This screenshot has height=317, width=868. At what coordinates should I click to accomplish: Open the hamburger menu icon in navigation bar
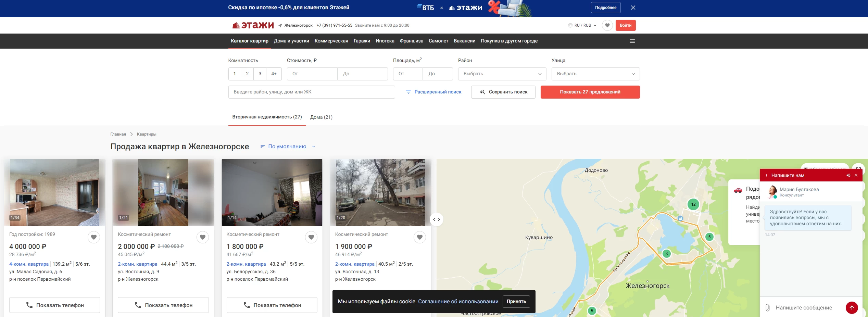click(x=632, y=41)
